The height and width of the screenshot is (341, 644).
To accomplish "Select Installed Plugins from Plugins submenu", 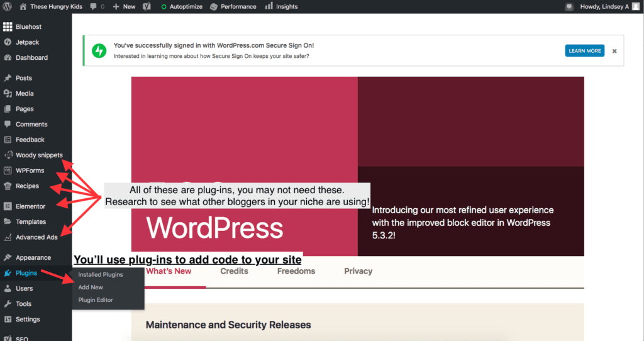I will 101,274.
